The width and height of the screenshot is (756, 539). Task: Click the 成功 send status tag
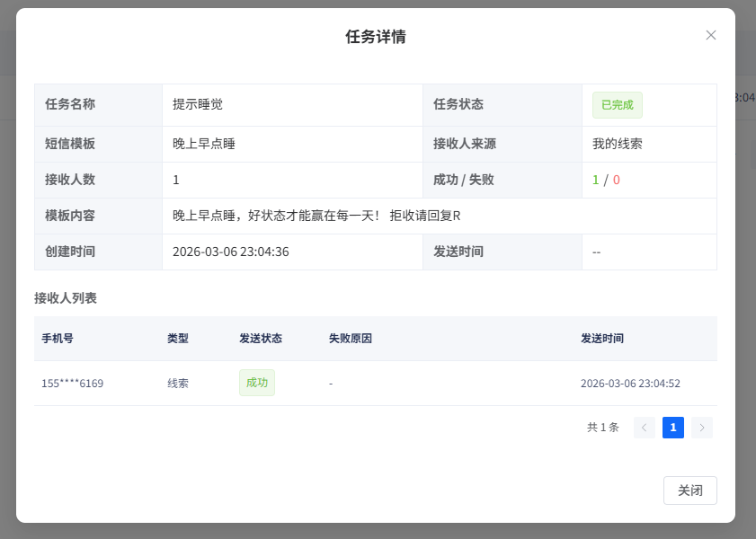click(256, 383)
